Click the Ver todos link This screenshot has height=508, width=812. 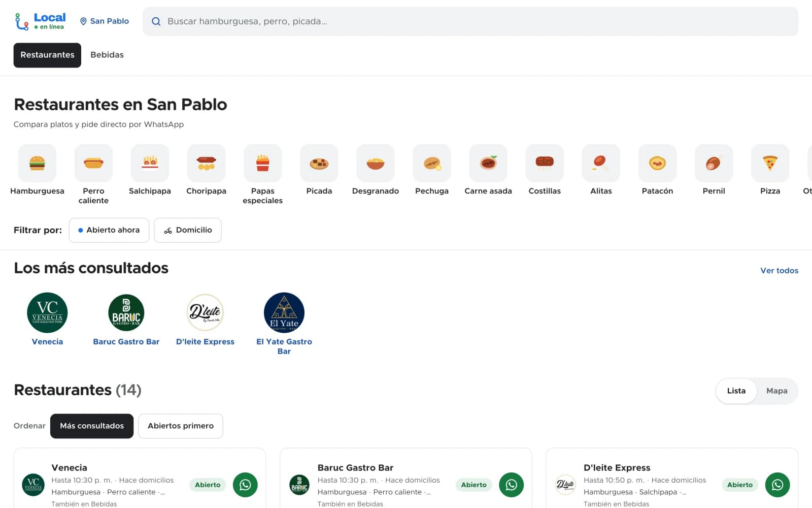coord(779,270)
